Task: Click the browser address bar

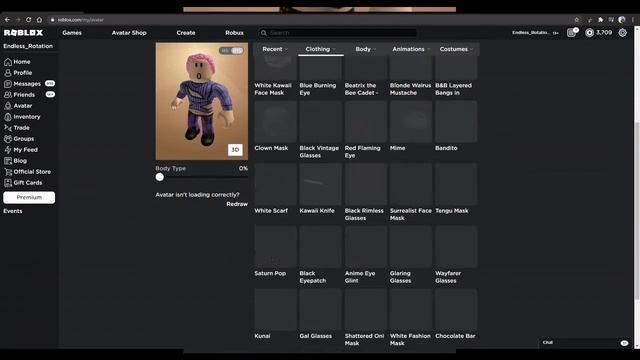Action: pos(310,20)
